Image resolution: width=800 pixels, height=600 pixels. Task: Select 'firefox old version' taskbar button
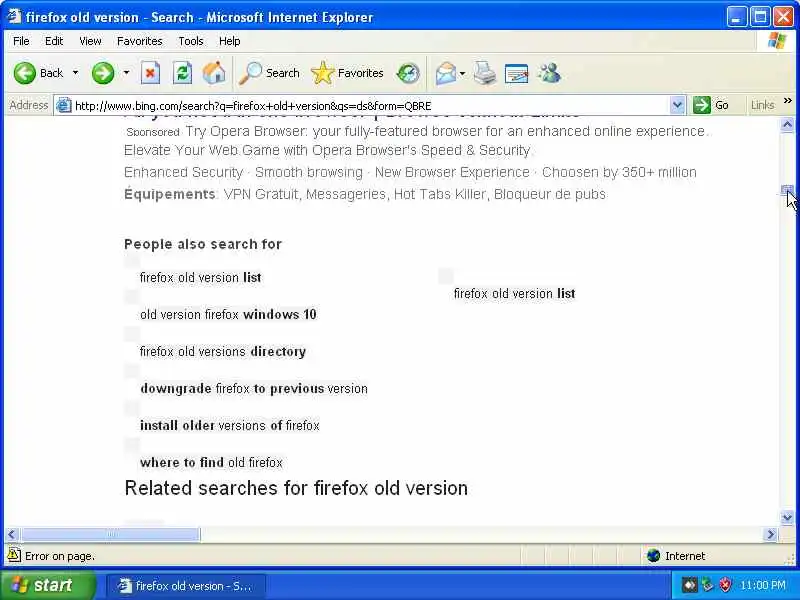[x=186, y=586]
